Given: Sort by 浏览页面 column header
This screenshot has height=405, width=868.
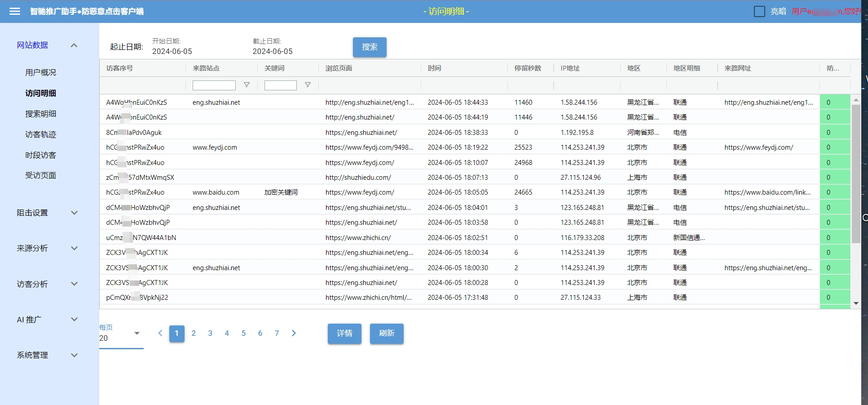Looking at the screenshot, I should click(x=339, y=68).
